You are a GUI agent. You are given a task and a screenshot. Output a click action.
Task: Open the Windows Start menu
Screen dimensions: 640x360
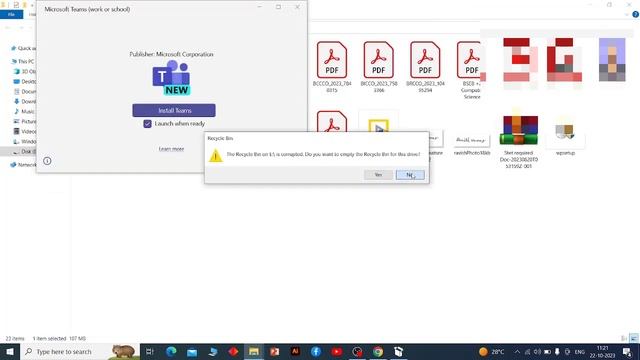[10, 351]
